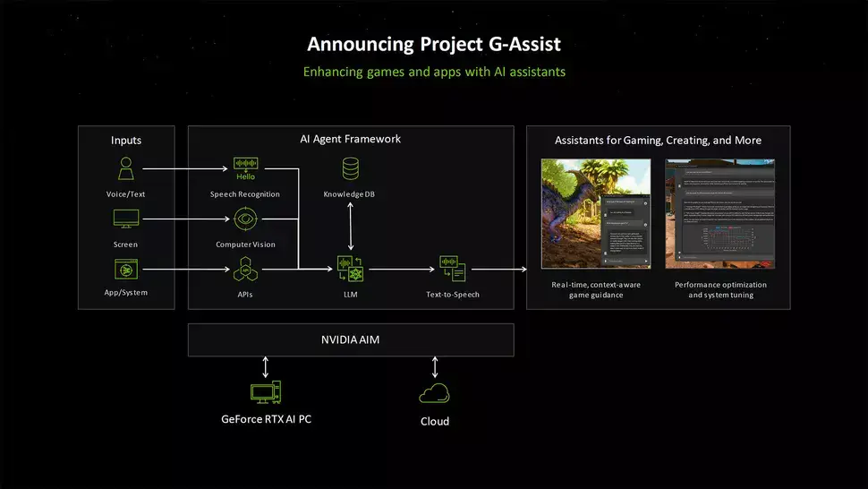Click the 'Announcing Project G-Assist' title
The image size is (868, 489).
(x=434, y=44)
